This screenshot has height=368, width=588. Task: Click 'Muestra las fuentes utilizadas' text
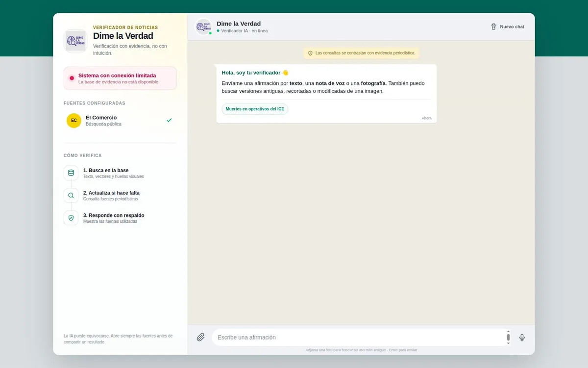110,221
